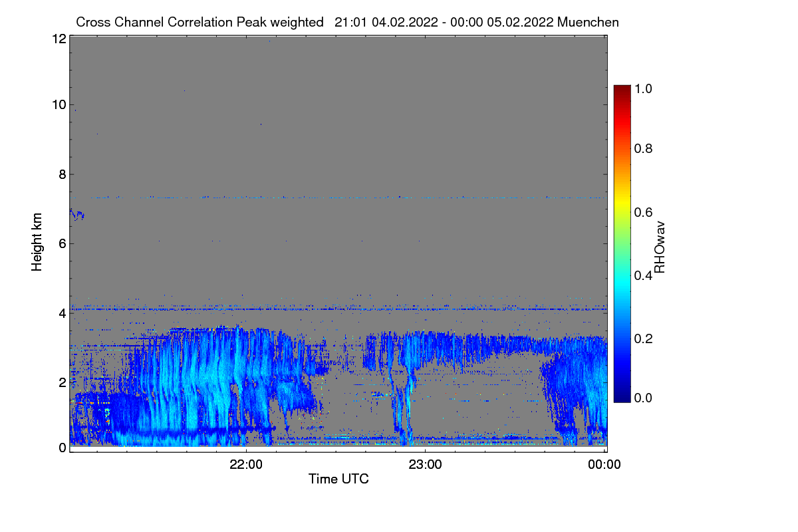Click the 4 km height tick label

coord(62,313)
